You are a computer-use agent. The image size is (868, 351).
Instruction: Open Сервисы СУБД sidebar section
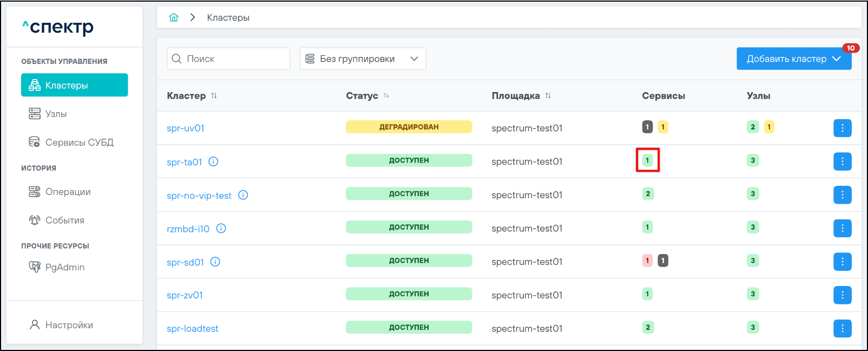tap(79, 142)
